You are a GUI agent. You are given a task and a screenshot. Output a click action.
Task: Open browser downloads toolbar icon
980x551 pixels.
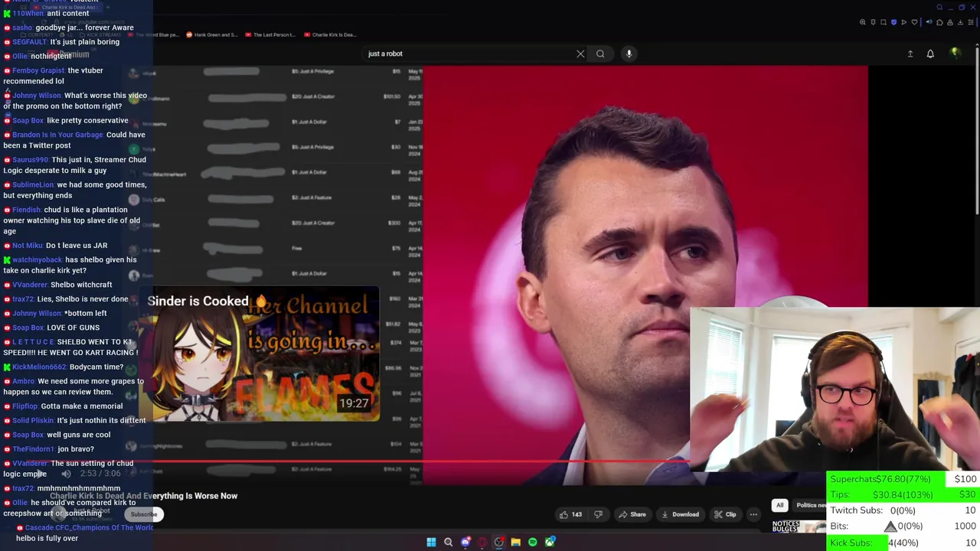[960, 22]
